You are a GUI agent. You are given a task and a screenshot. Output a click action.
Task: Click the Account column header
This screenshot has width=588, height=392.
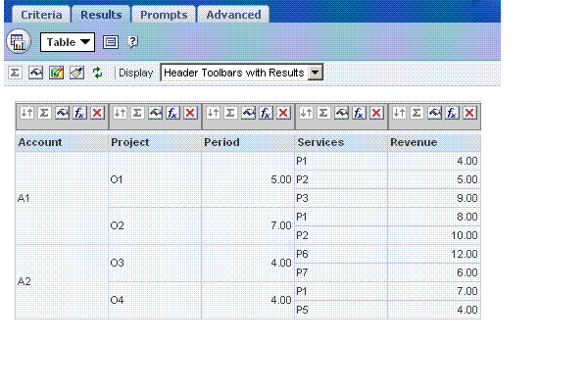[62, 142]
